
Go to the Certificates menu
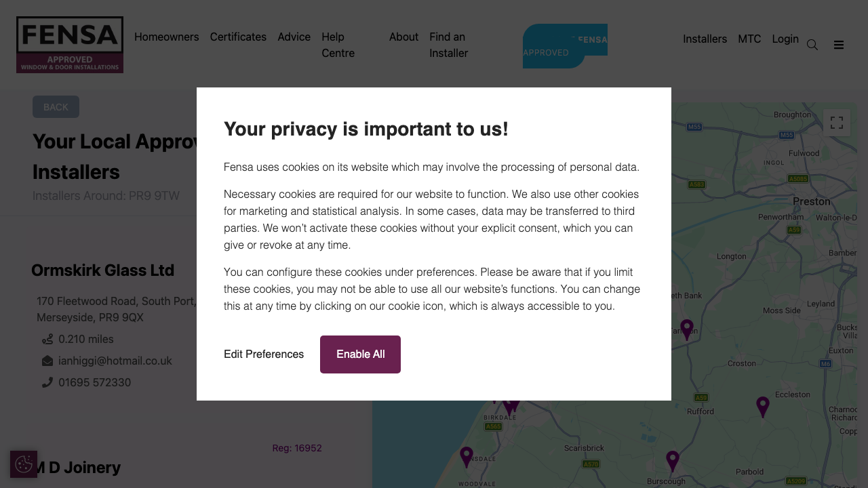[x=238, y=37]
